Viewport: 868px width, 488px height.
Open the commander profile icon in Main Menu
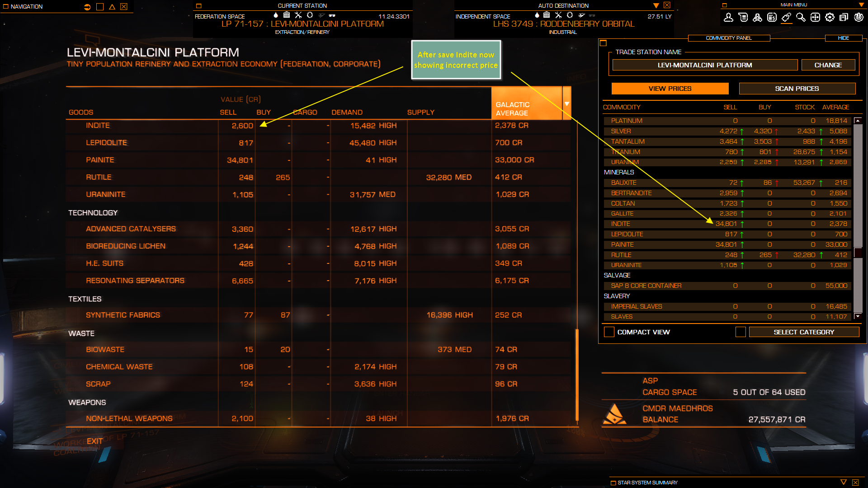point(728,17)
